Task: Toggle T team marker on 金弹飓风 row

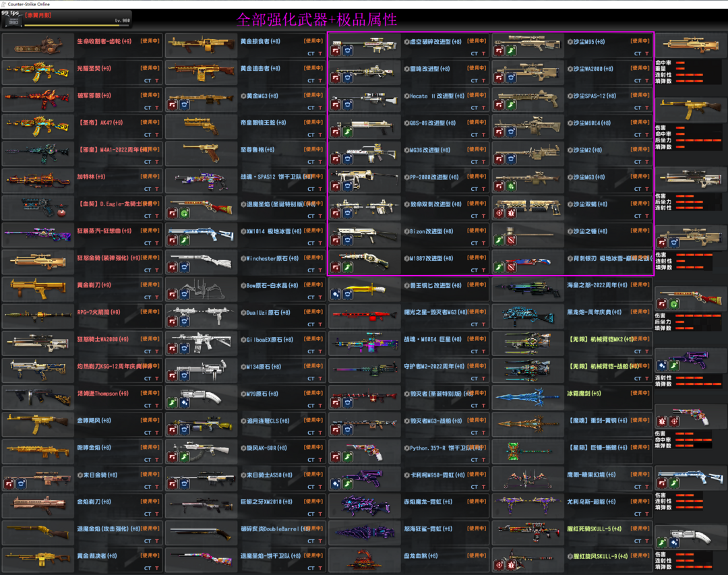Action: [157, 433]
